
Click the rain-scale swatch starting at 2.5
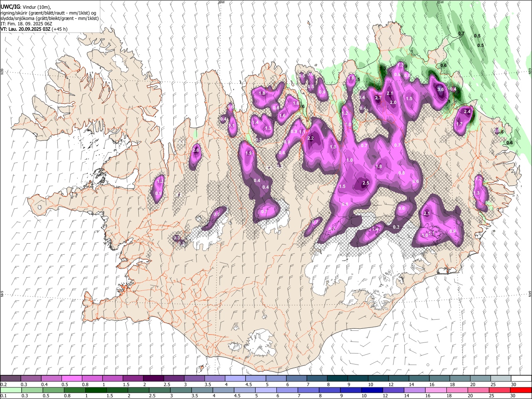point(159,390)
